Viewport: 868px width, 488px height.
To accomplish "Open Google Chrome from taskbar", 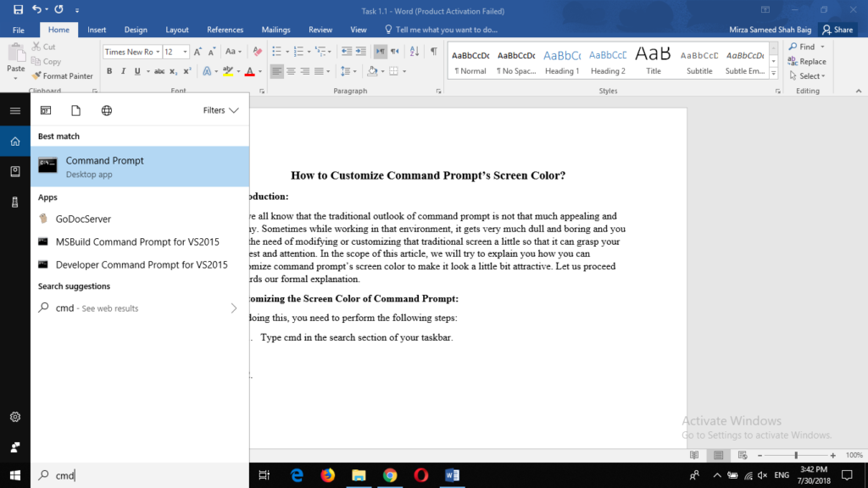I will (390, 475).
